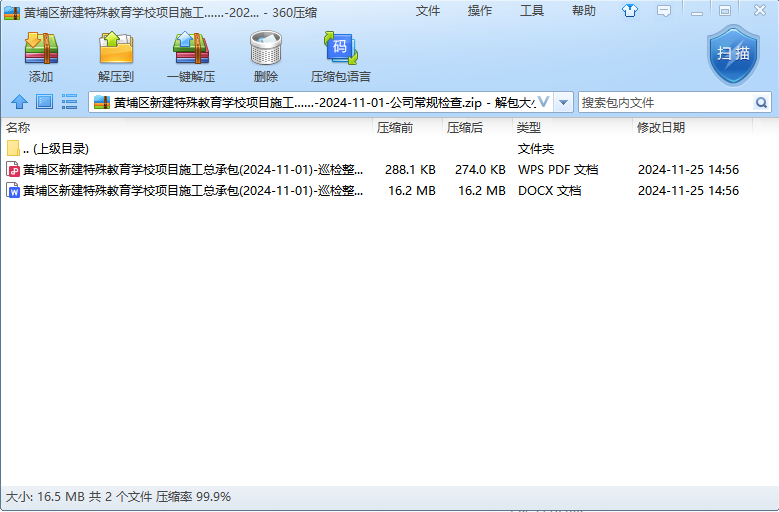This screenshot has height=512, width=779.
Task: Open the 文件 (File) menu
Action: (x=428, y=11)
